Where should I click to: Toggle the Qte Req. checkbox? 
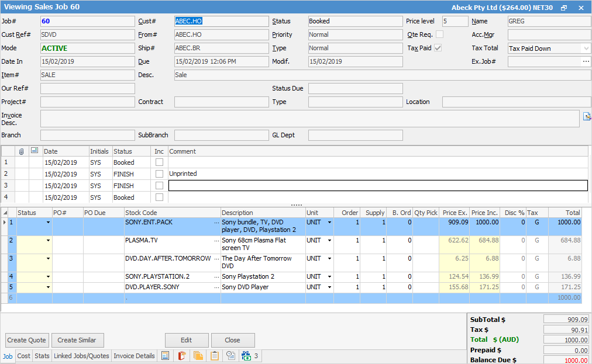coord(439,34)
